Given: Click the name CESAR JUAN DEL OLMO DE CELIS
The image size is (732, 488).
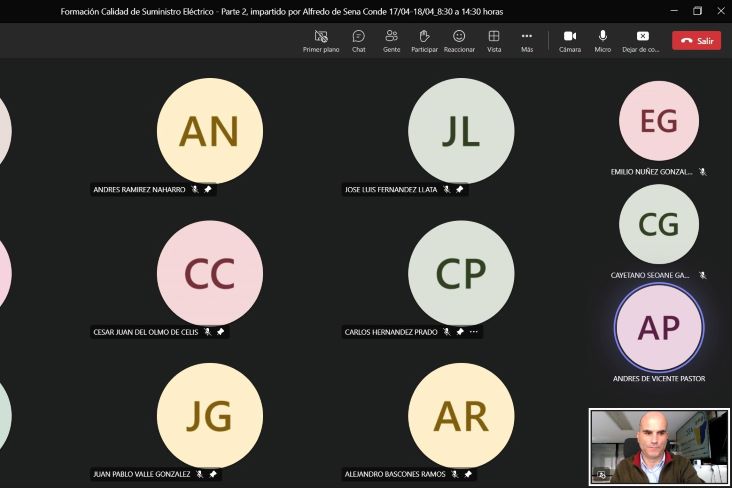Looking at the screenshot, I should [146, 332].
